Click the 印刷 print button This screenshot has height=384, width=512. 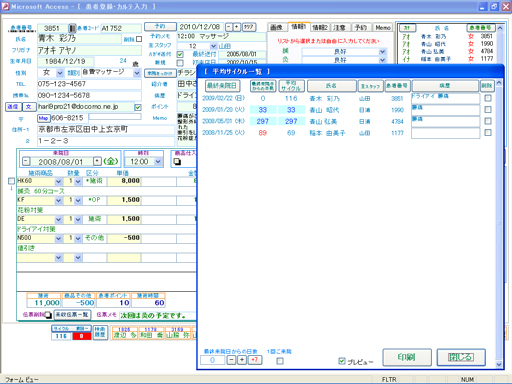click(x=407, y=357)
